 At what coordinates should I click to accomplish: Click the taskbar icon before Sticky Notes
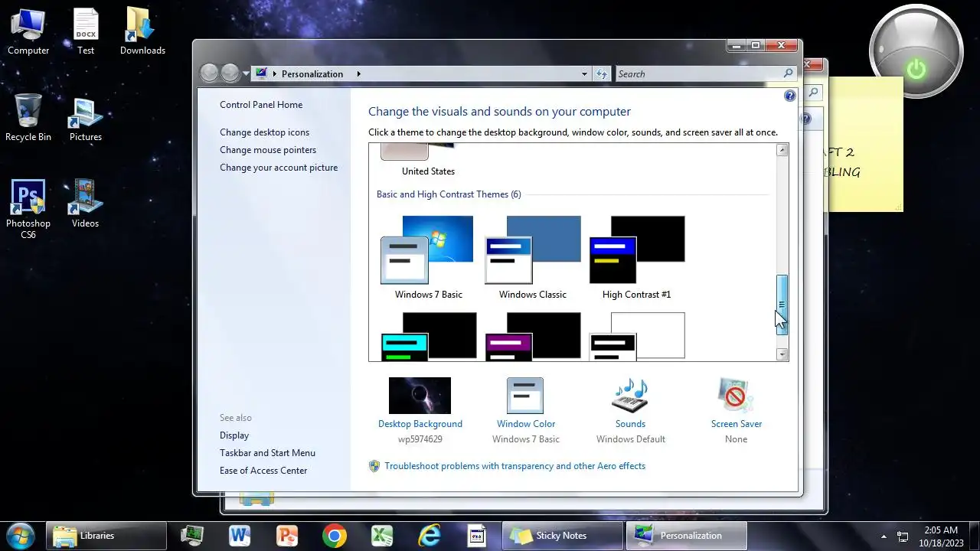(477, 536)
